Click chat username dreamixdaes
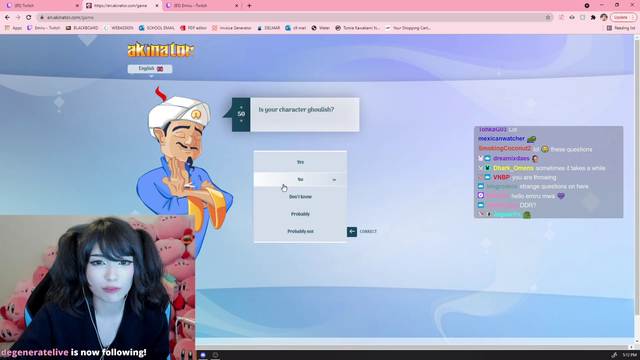The width and height of the screenshot is (640, 360). (511, 158)
